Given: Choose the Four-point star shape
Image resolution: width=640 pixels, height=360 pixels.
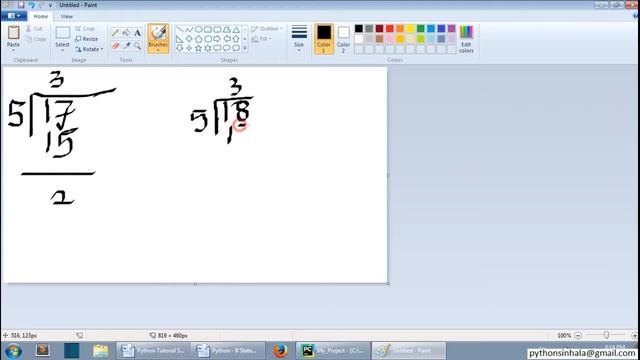Looking at the screenshot, I should 189,48.
